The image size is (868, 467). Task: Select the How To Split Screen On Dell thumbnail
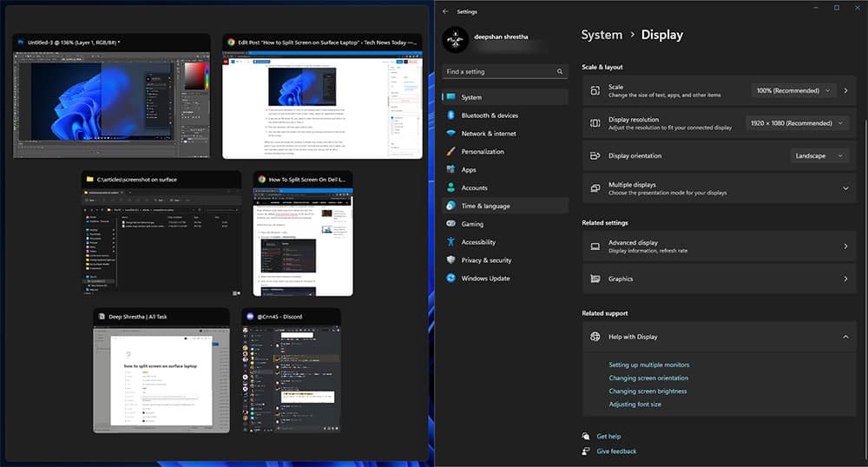click(303, 233)
